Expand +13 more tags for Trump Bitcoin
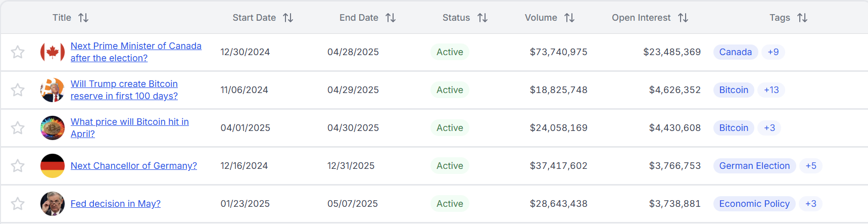 point(771,90)
